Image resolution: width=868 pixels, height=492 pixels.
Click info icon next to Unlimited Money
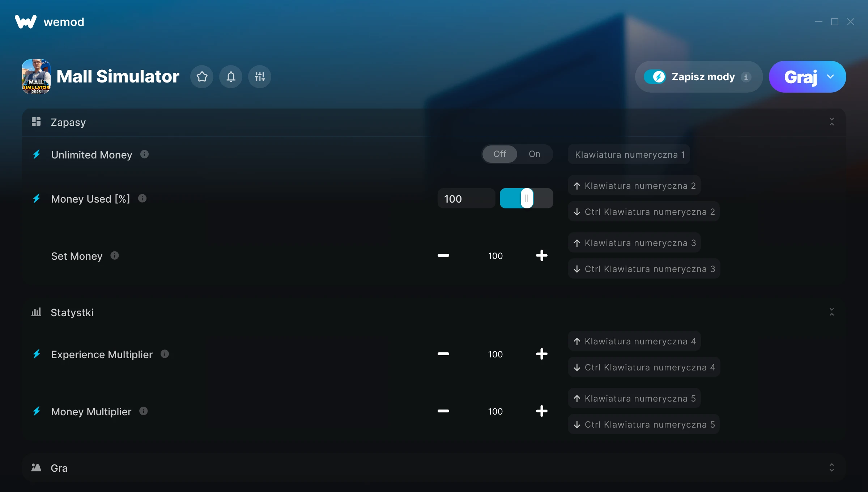[144, 154]
